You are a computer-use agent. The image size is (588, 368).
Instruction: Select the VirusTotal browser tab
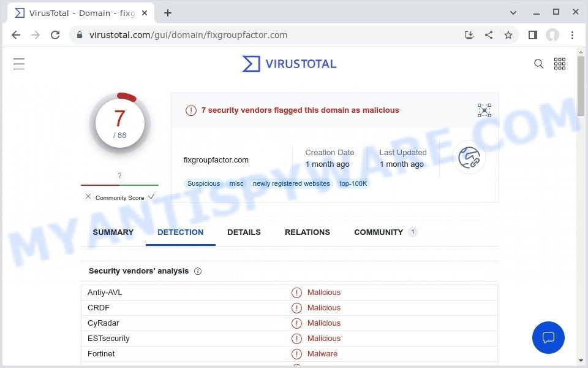point(81,13)
